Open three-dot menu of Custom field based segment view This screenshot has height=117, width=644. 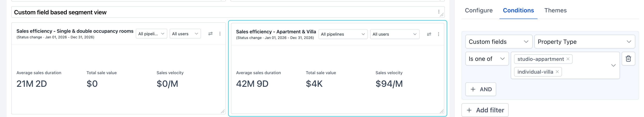tap(439, 12)
